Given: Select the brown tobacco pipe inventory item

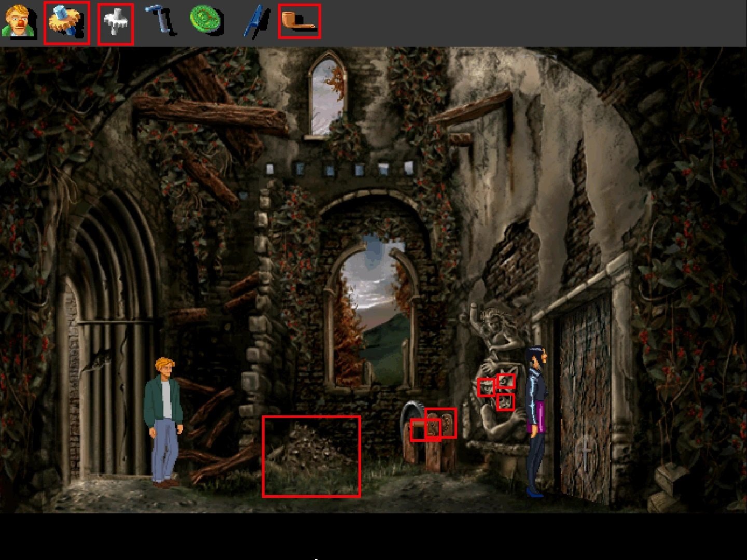Looking at the screenshot, I should pyautogui.click(x=299, y=22).
